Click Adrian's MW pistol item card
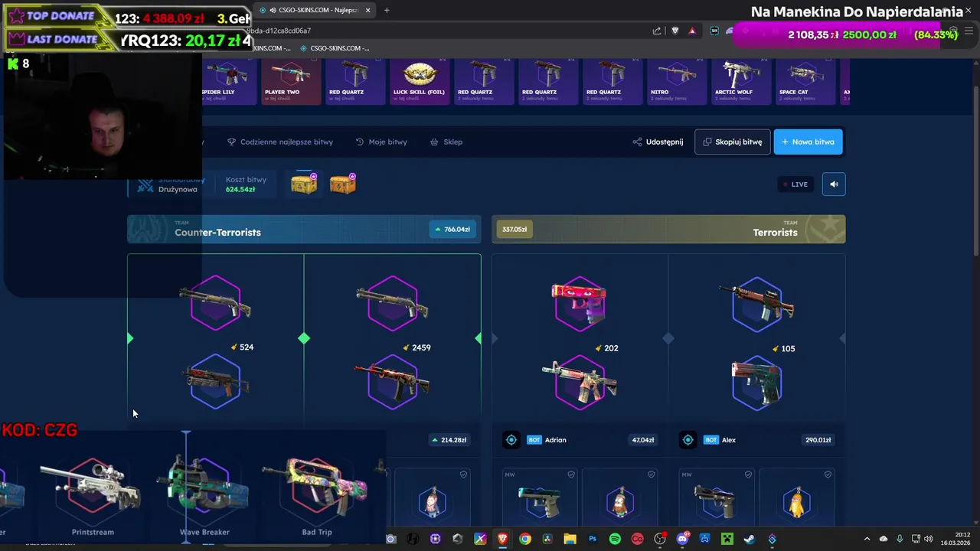Screen dimensions: 980x551 [539, 497]
